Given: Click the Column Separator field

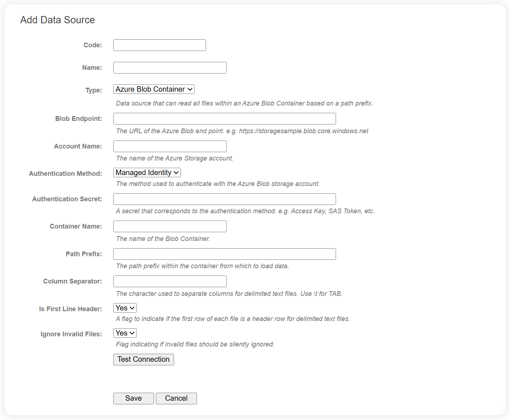Looking at the screenshot, I should coord(170,281).
